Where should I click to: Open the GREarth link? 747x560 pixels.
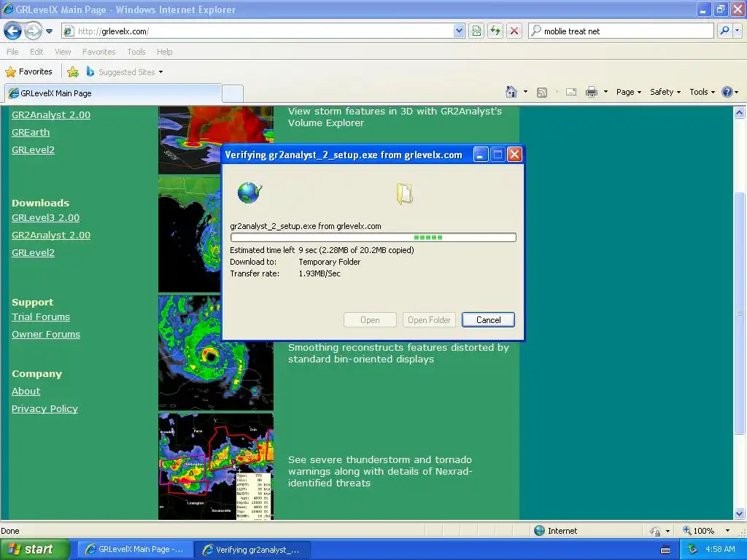pyautogui.click(x=31, y=133)
